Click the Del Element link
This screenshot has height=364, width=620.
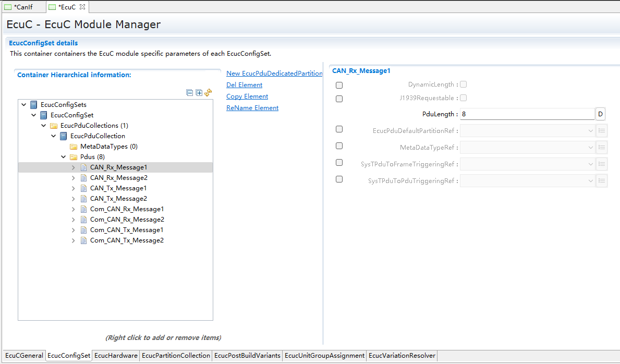tap(244, 85)
